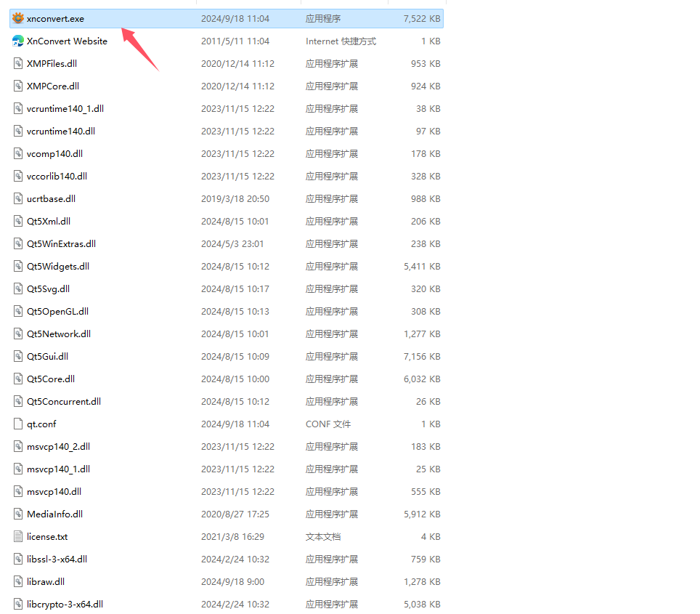Select the Qt5Concurrent.dll file name

[64, 402]
